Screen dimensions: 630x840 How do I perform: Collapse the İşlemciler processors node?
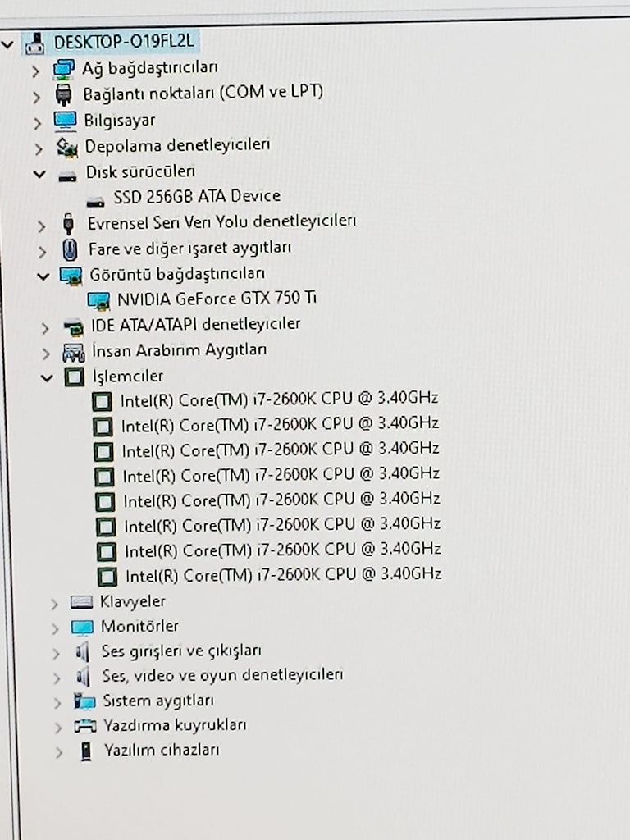coord(47,378)
